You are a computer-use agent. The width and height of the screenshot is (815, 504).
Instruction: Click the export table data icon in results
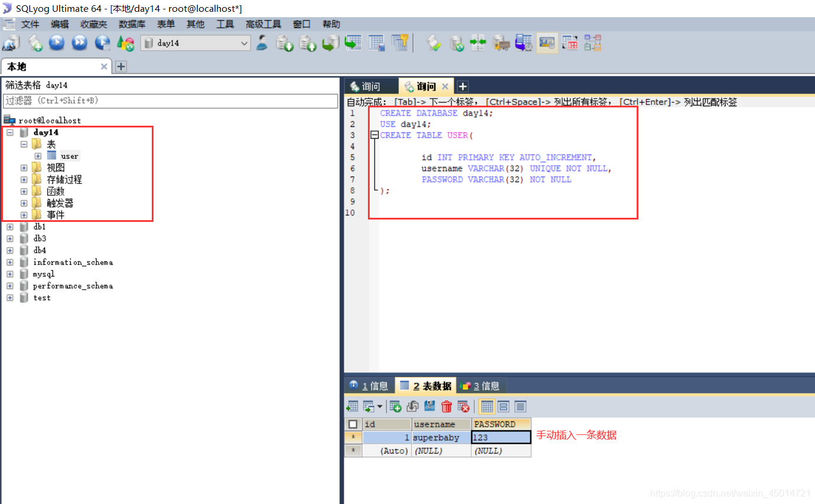(x=353, y=407)
